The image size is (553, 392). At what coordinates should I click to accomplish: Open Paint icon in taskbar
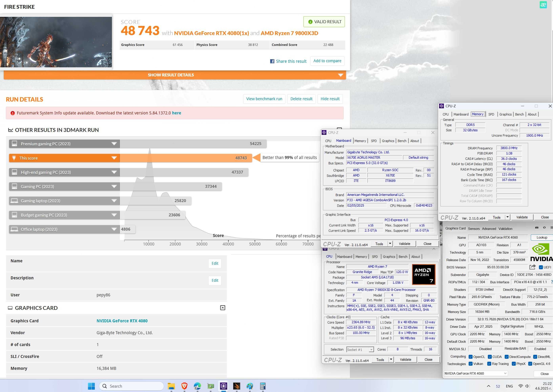click(x=250, y=386)
